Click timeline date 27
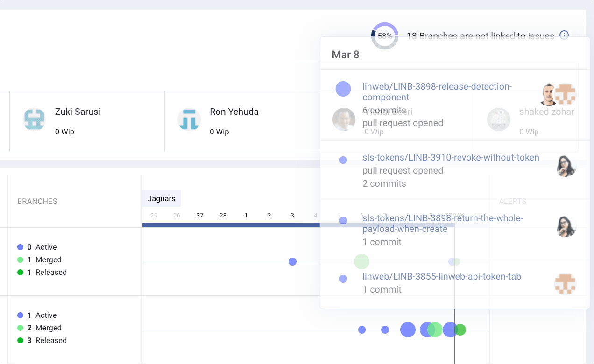This screenshot has width=594, height=364. coord(200,216)
